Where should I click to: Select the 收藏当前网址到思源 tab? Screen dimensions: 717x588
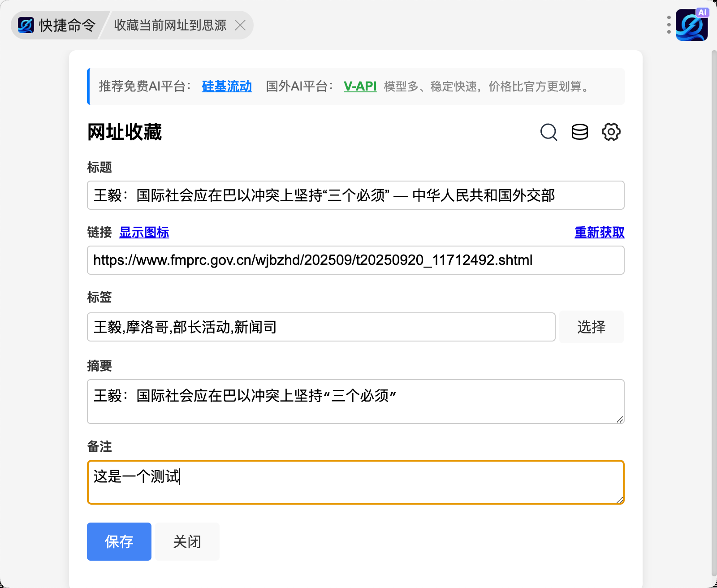pyautogui.click(x=170, y=25)
